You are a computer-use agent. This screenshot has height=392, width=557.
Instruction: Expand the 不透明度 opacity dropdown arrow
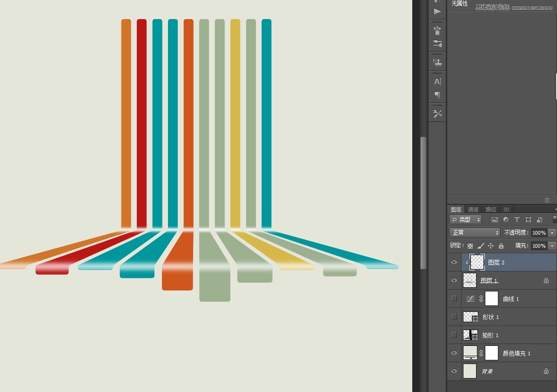pyautogui.click(x=552, y=233)
